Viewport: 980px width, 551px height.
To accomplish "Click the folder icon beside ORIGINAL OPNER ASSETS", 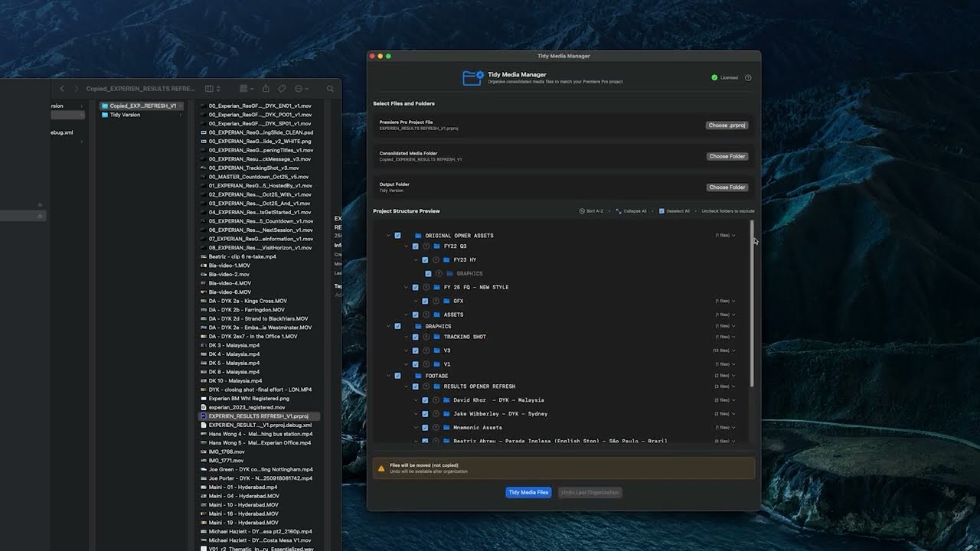I will click(x=418, y=236).
